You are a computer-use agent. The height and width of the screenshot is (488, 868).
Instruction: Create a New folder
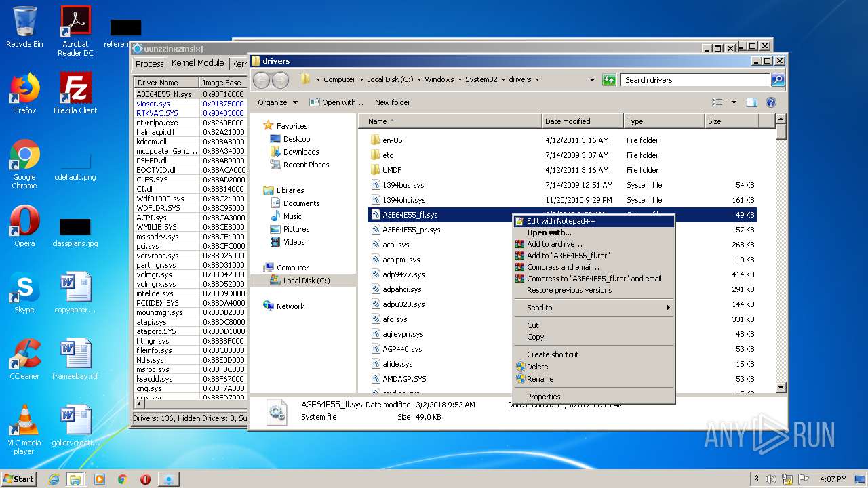coord(393,102)
